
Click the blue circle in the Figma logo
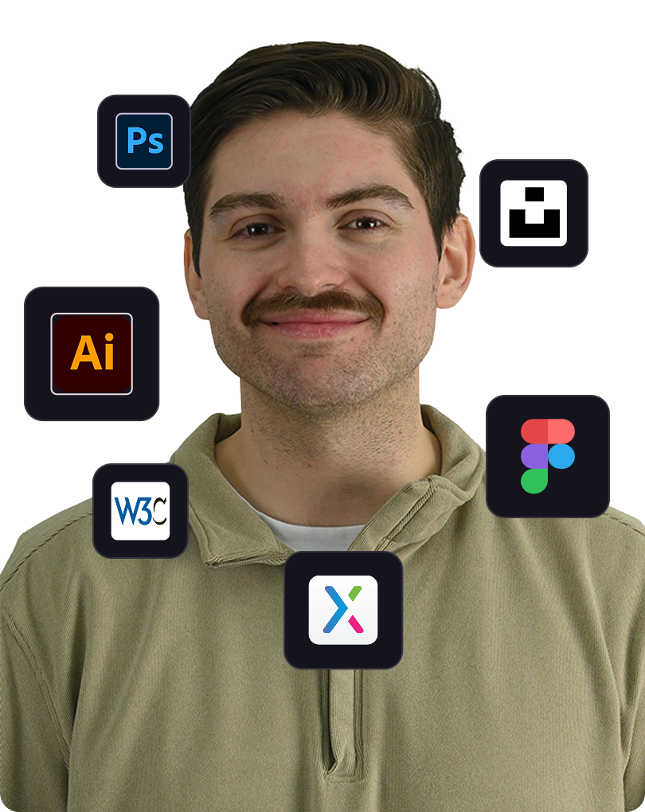[x=561, y=456]
